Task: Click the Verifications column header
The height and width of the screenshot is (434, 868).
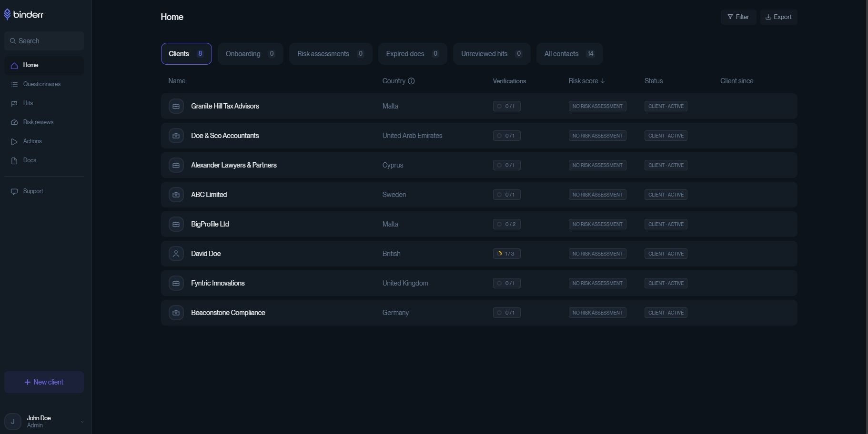Action: point(509,81)
